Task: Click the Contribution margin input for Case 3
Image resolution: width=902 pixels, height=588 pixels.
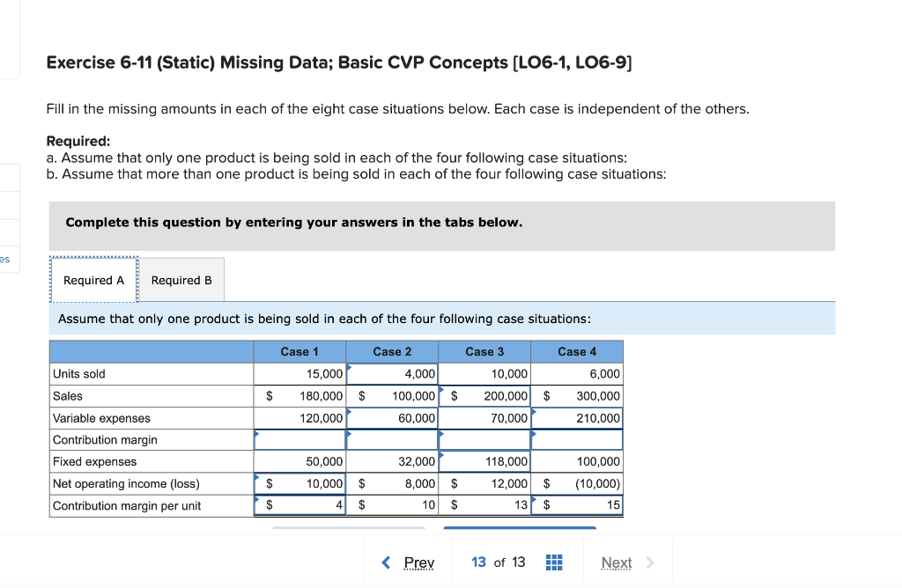Action: (484, 439)
